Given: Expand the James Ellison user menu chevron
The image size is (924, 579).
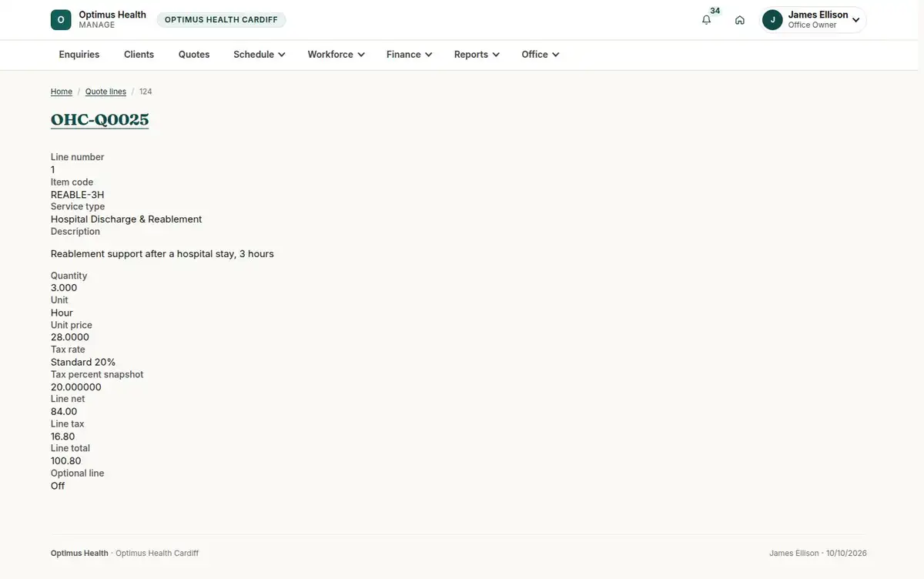Looking at the screenshot, I should (855, 20).
